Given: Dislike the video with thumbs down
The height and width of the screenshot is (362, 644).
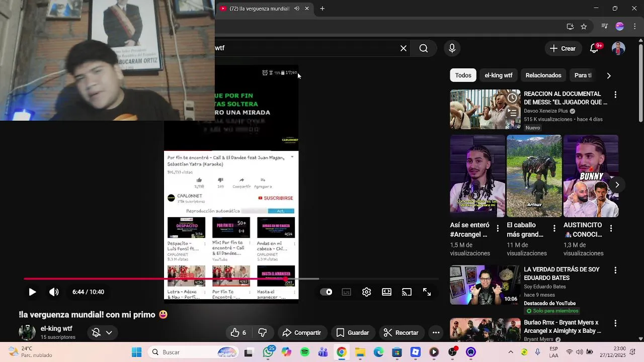Looking at the screenshot, I should 262,333.
